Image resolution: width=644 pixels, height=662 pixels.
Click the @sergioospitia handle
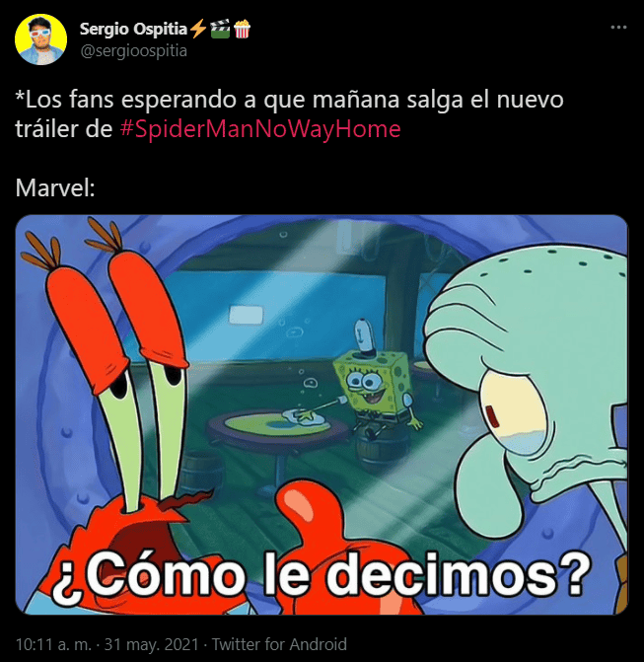(133, 50)
